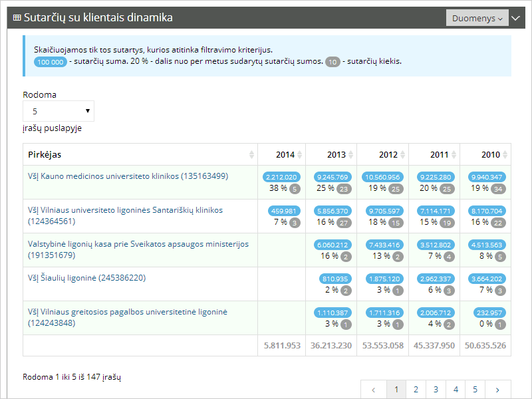Click the 2010 total 50.635.526

485,346
